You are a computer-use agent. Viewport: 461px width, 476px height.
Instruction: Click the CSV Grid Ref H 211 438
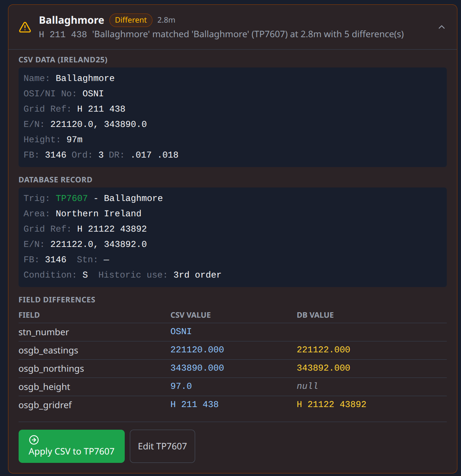coord(101,109)
